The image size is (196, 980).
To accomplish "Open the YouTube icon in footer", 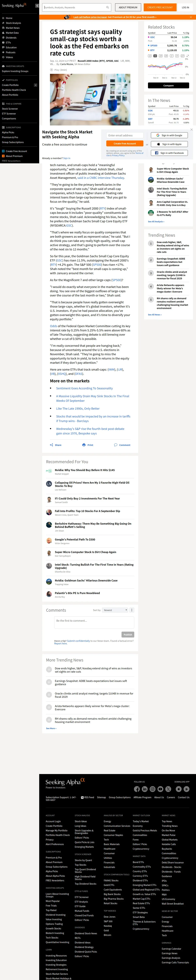I will click(160, 789).
